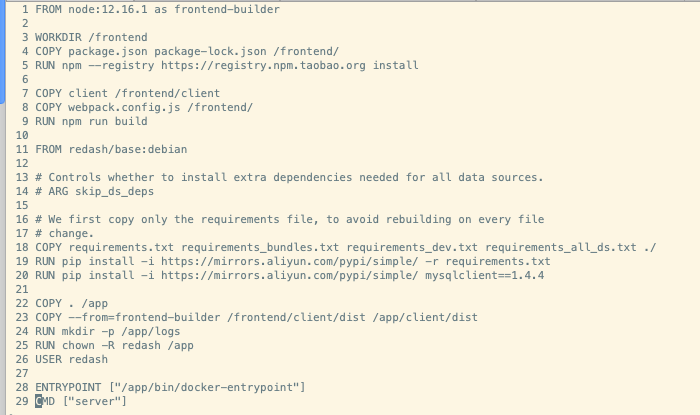
Task: Click mysqlclient==1.4.4 on line 20
Action: (x=484, y=275)
